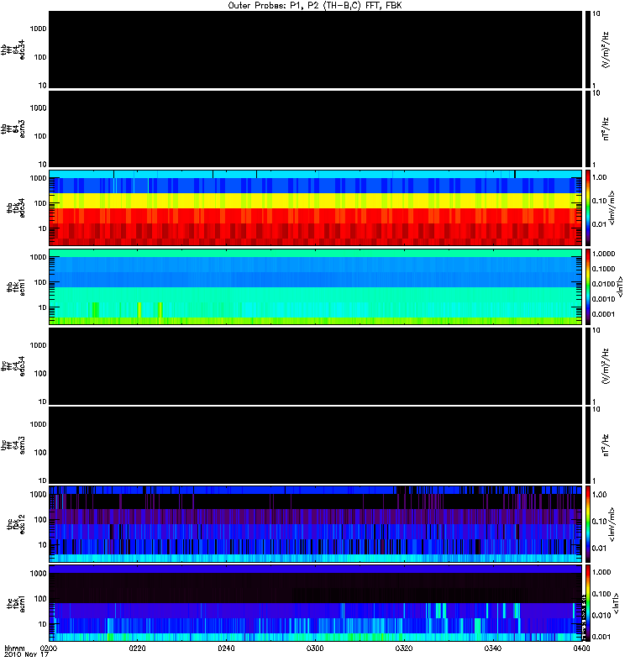This screenshot has height=672, width=630.
Task: Click the 0220 time axis label
Action: [x=137, y=648]
